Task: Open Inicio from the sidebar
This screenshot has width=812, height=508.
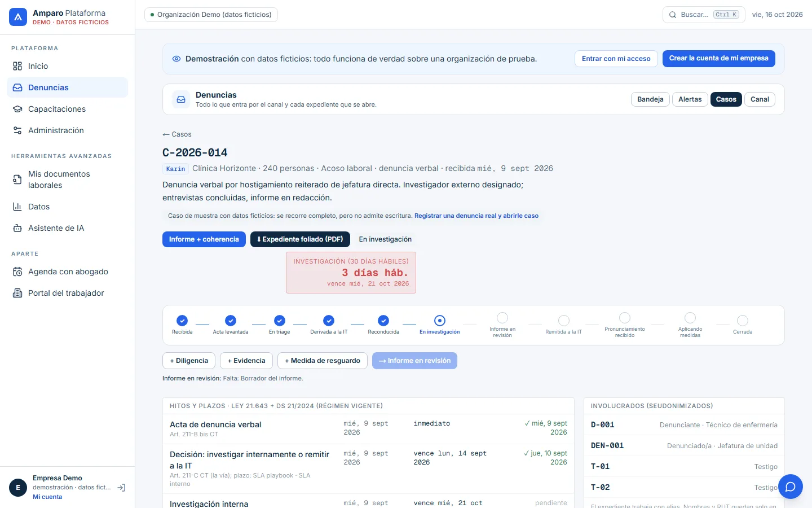Action: coord(67,66)
